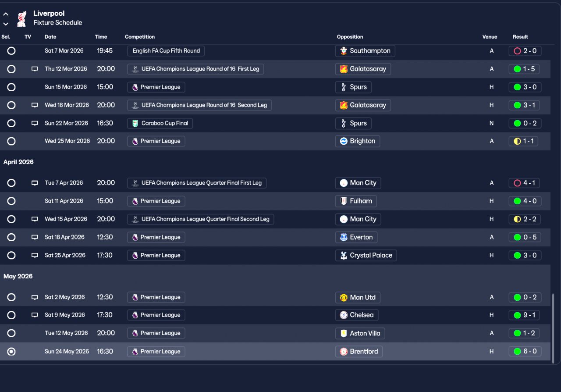Click the Competition column header
The height and width of the screenshot is (392, 561).
[140, 37]
